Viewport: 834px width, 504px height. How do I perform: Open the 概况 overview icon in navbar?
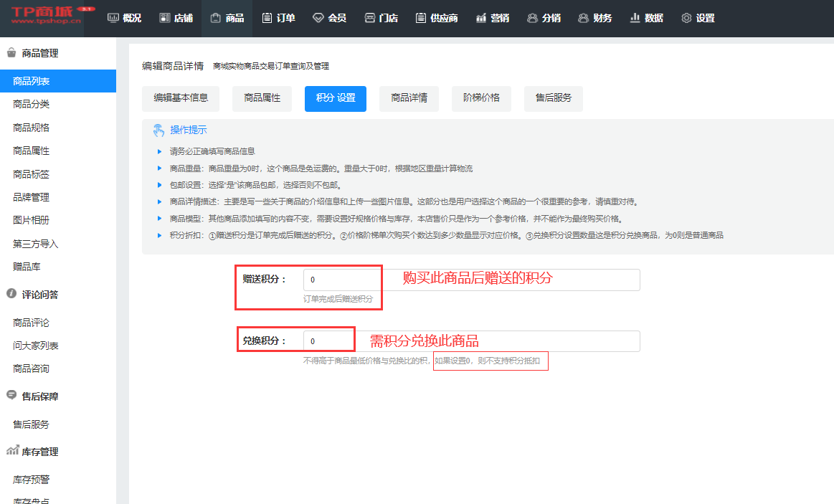point(113,18)
